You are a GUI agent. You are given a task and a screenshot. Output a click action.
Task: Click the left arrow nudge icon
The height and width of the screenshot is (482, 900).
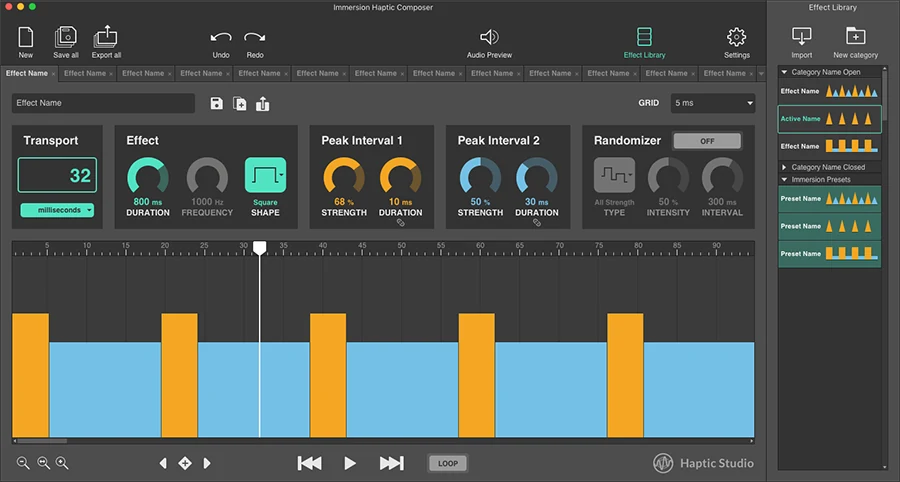click(x=163, y=463)
